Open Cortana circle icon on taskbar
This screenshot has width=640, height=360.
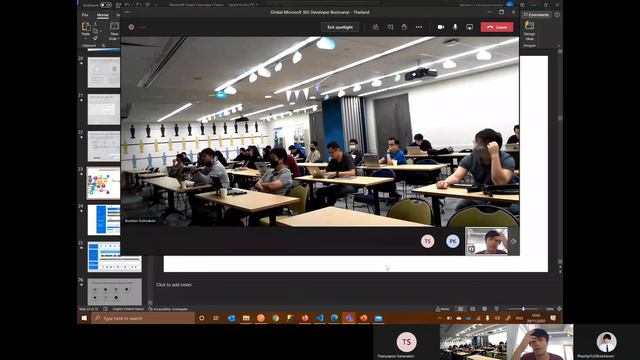tap(202, 318)
